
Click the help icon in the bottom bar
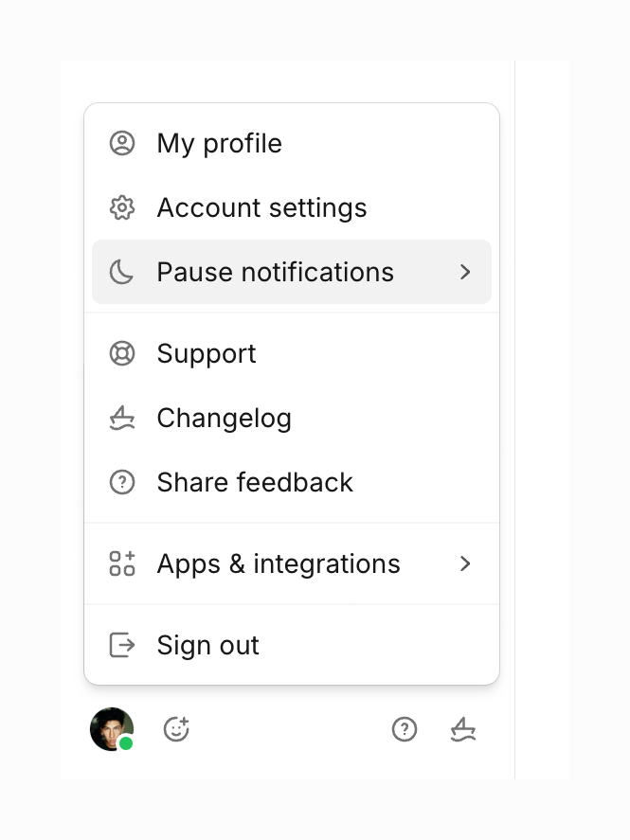(x=405, y=729)
